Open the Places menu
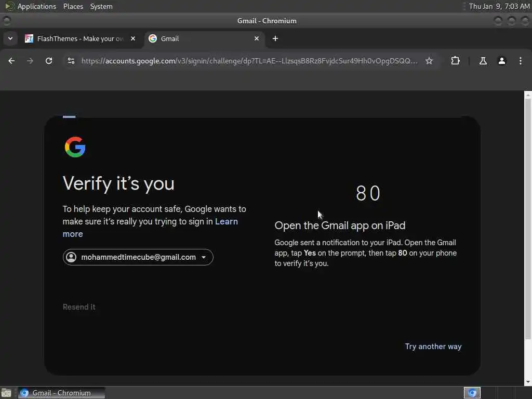Viewport: 532px width, 399px height. (x=73, y=6)
